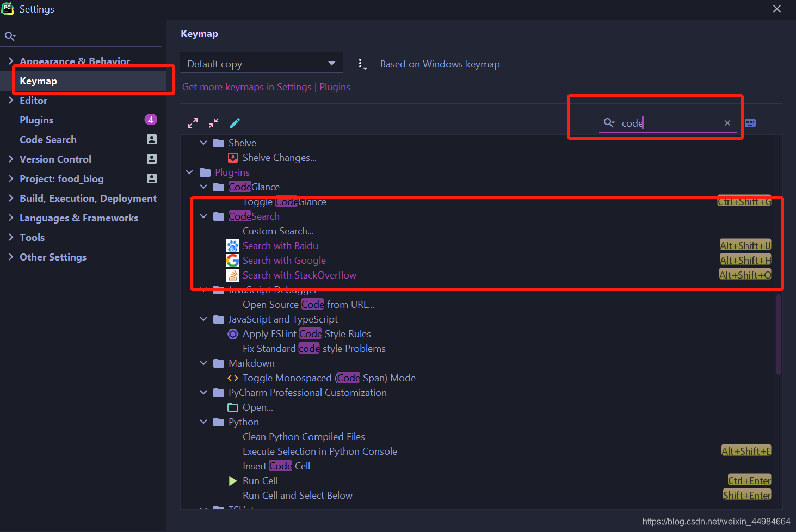
Task: Click the Markdown folder icon
Action: 219,363
